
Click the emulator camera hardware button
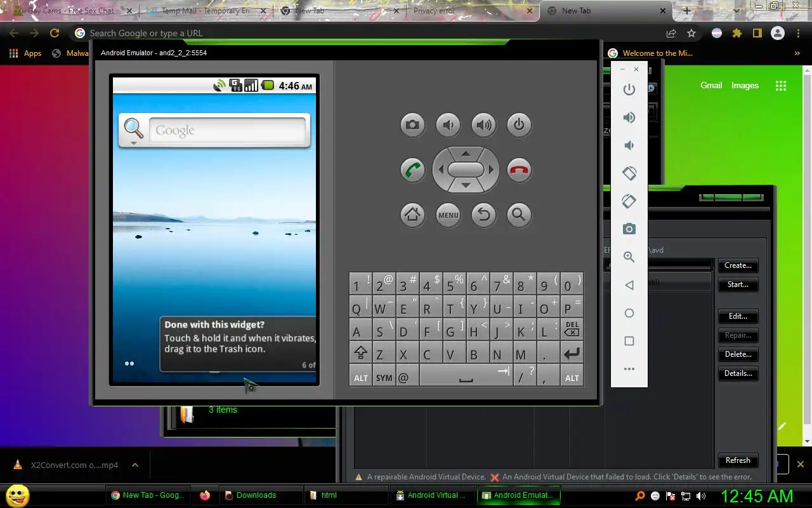[x=412, y=124]
